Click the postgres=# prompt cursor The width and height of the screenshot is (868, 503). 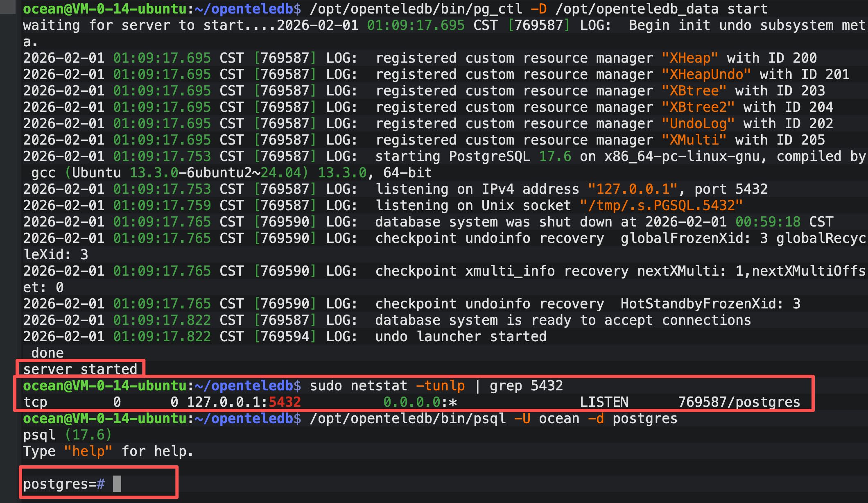tap(117, 484)
